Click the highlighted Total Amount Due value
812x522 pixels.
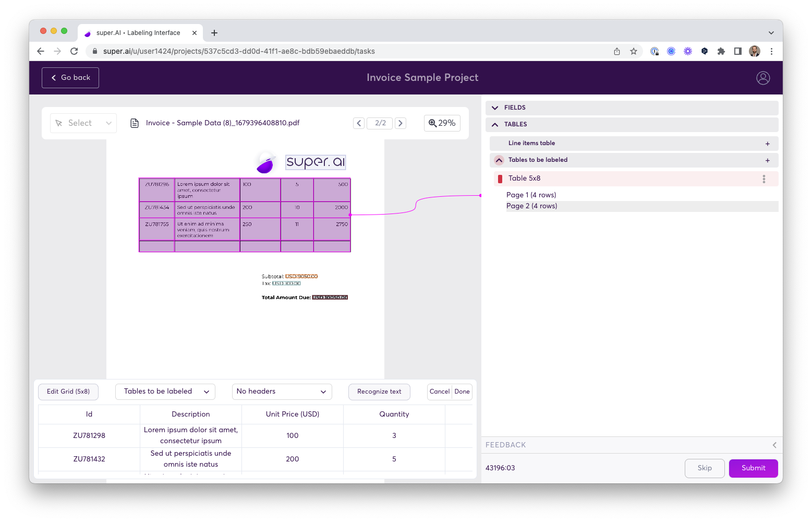(330, 298)
